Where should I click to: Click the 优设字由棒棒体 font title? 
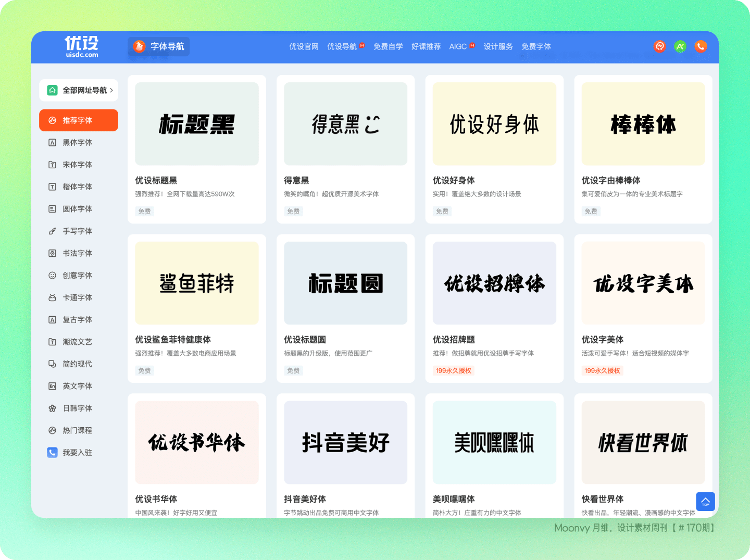coord(611,180)
